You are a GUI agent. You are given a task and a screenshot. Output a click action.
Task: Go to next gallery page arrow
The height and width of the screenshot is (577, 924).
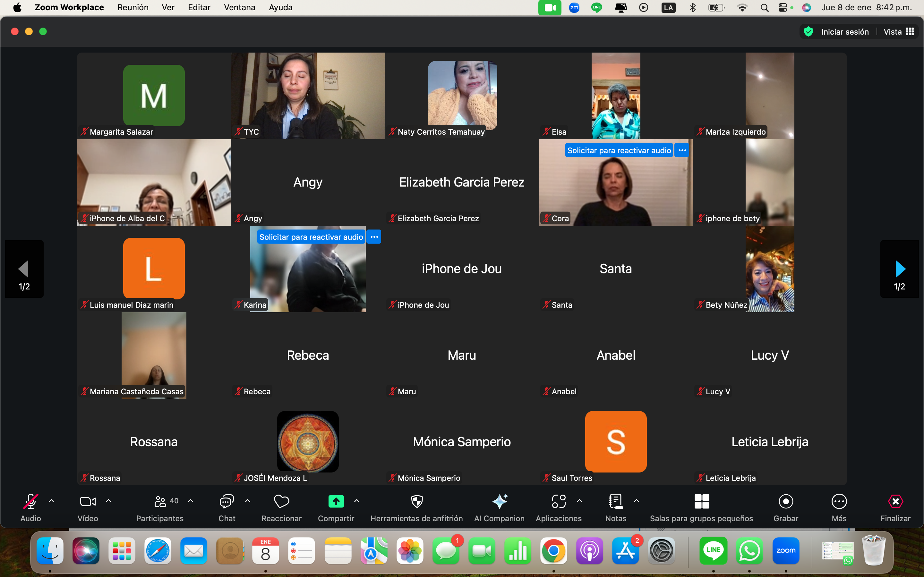coord(900,269)
